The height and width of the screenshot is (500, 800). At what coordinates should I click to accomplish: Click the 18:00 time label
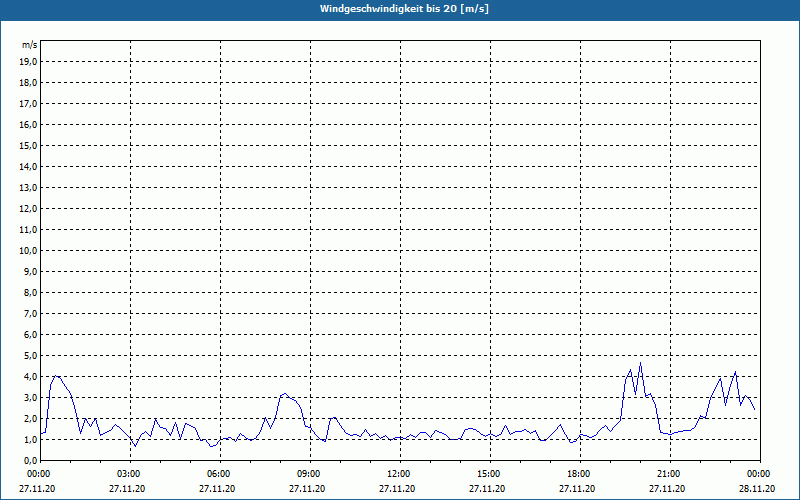coord(581,474)
